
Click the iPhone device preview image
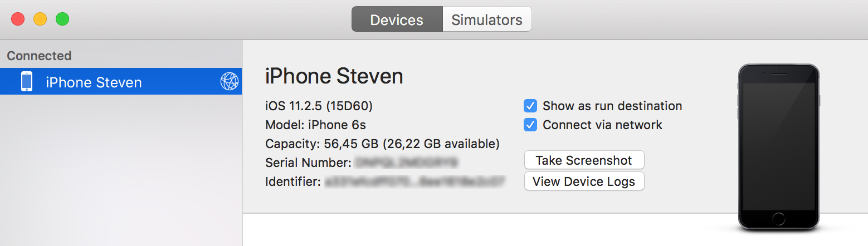coord(778,147)
